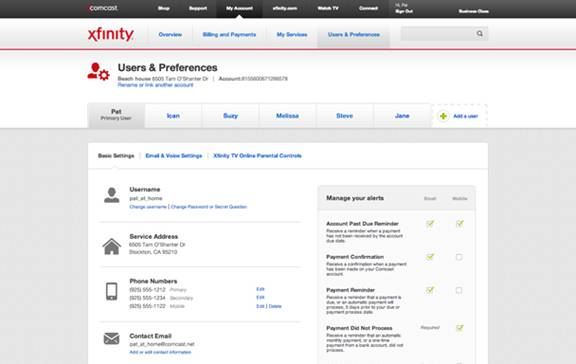Open Email & Voice Settings sub-tab

pos(174,156)
